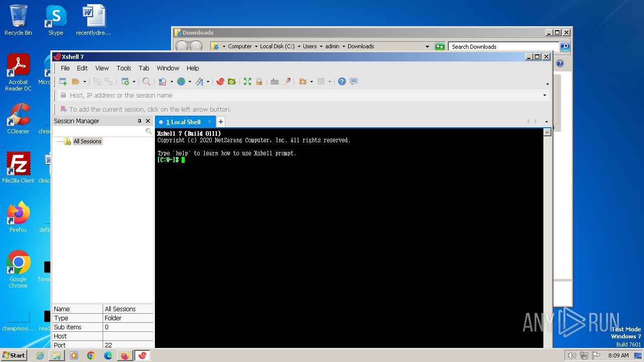
Task: Click the toolbar options arrow at the right end
Action: click(x=547, y=84)
